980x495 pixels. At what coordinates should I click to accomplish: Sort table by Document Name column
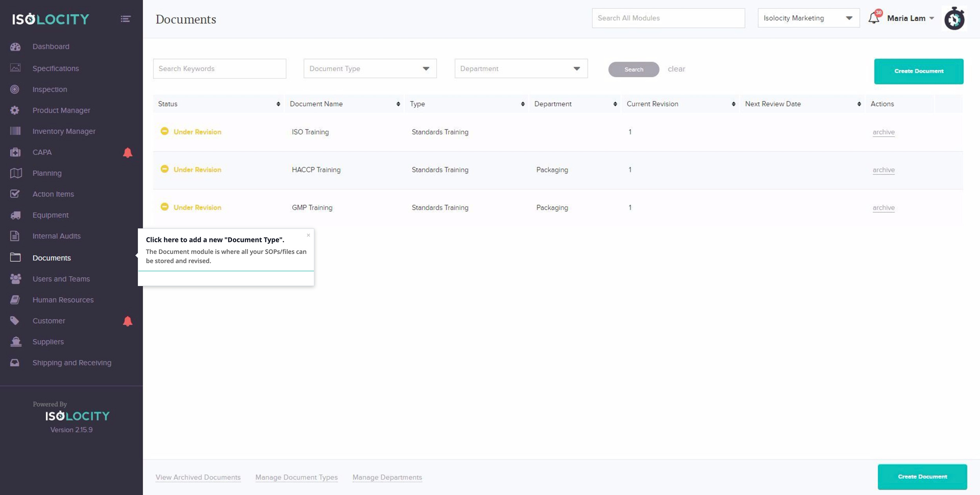click(398, 104)
